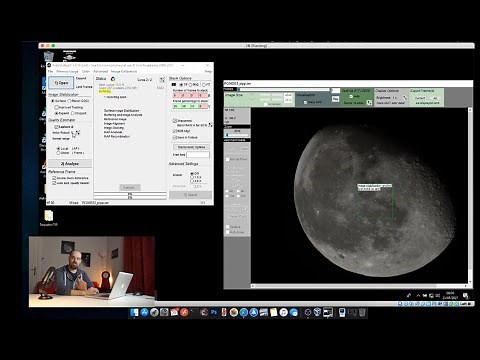Open the Advanced menu
This screenshot has height=360, width=480.
[100, 71]
